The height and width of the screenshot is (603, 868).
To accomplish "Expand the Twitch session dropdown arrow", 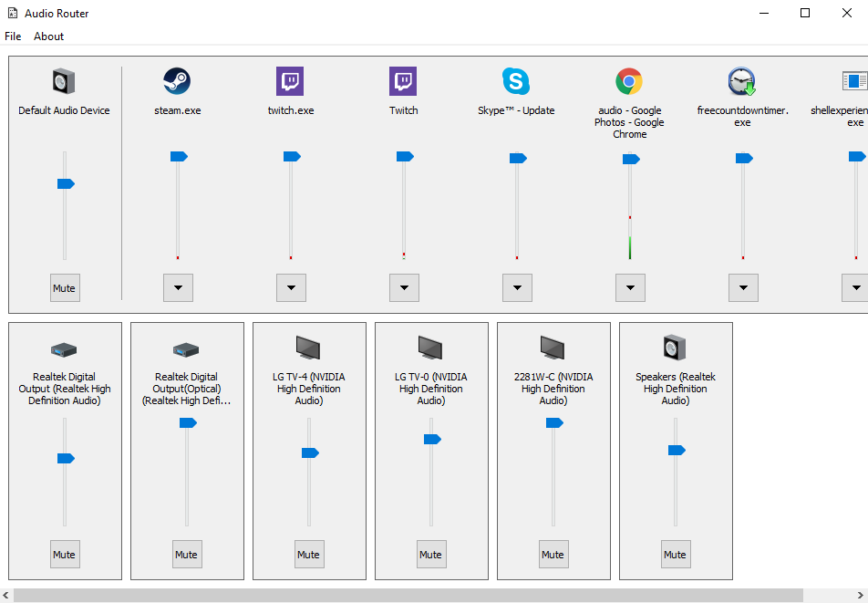I will (x=404, y=288).
